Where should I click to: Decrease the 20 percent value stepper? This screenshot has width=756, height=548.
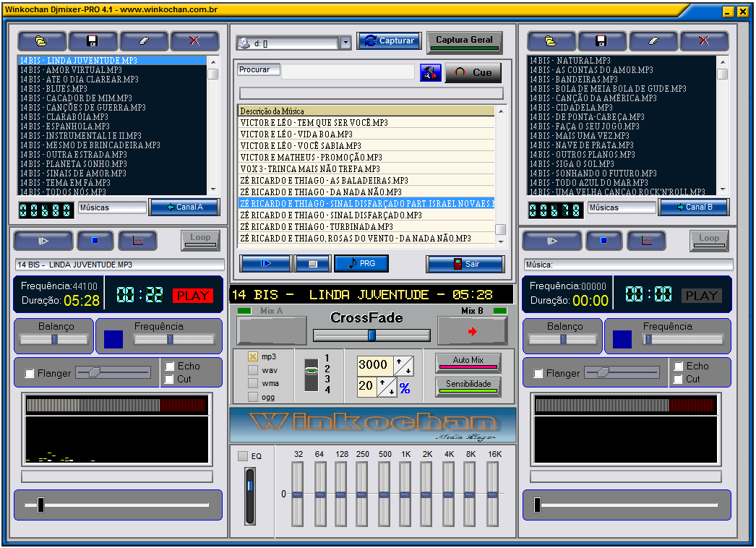pos(392,391)
